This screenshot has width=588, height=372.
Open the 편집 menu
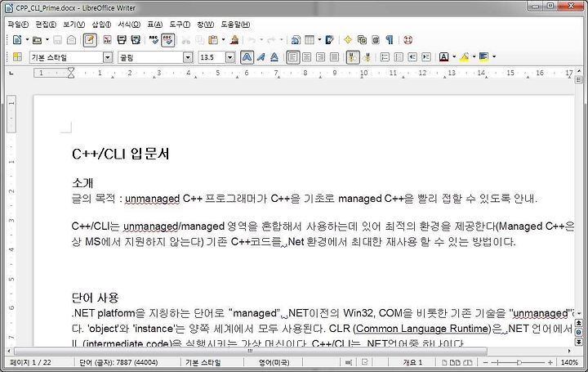pyautogui.click(x=46, y=25)
